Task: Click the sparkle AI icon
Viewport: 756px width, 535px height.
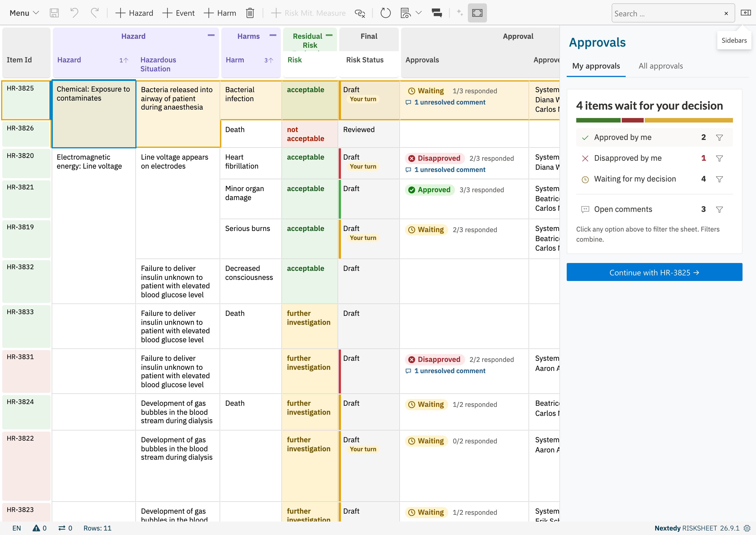Action: point(460,13)
